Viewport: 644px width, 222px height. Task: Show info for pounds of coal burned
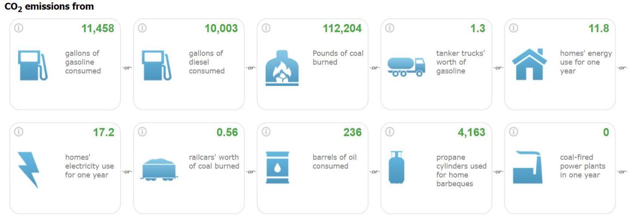(266, 28)
